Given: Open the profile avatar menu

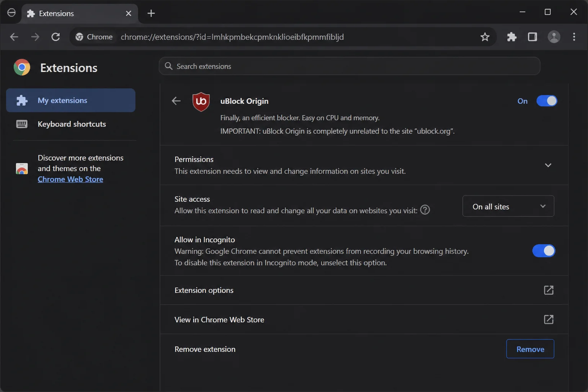Looking at the screenshot, I should [554, 37].
